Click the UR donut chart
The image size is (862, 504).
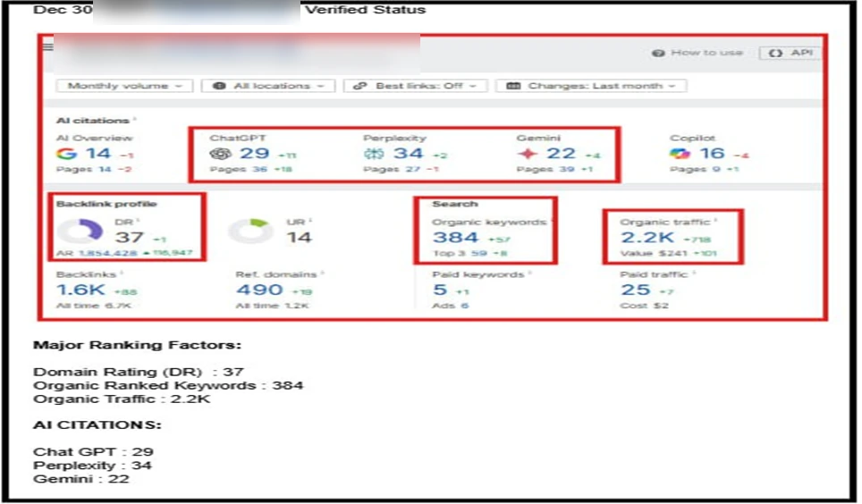point(250,231)
